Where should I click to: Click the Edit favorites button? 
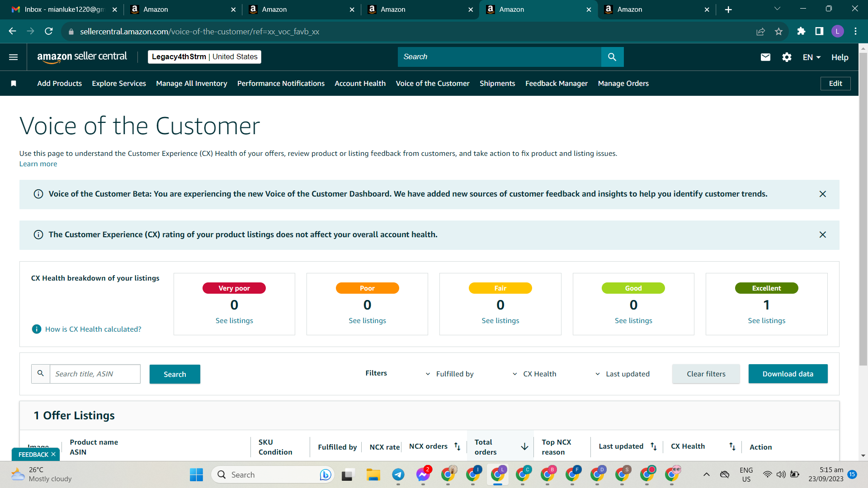click(835, 84)
